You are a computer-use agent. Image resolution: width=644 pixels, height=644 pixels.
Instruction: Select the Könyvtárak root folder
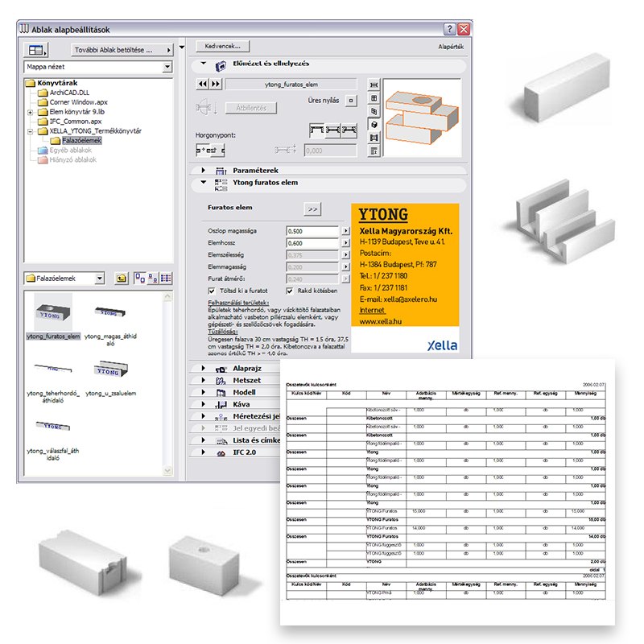(x=57, y=83)
